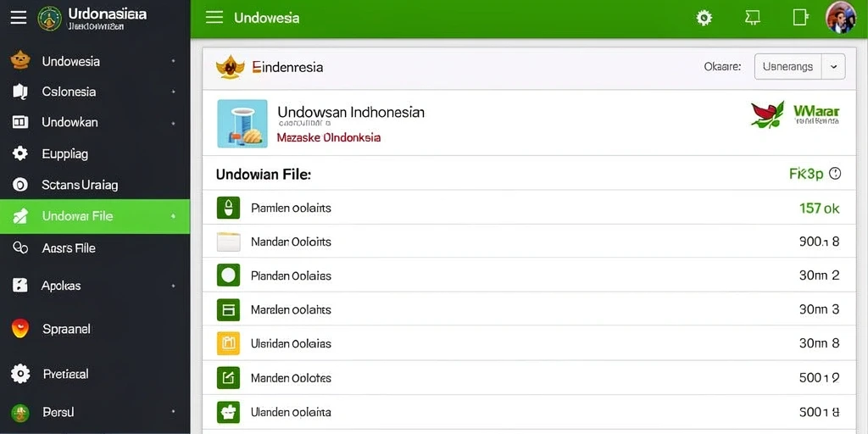Select Eupplag in the sidebar
The image size is (868, 434).
pyautogui.click(x=95, y=154)
